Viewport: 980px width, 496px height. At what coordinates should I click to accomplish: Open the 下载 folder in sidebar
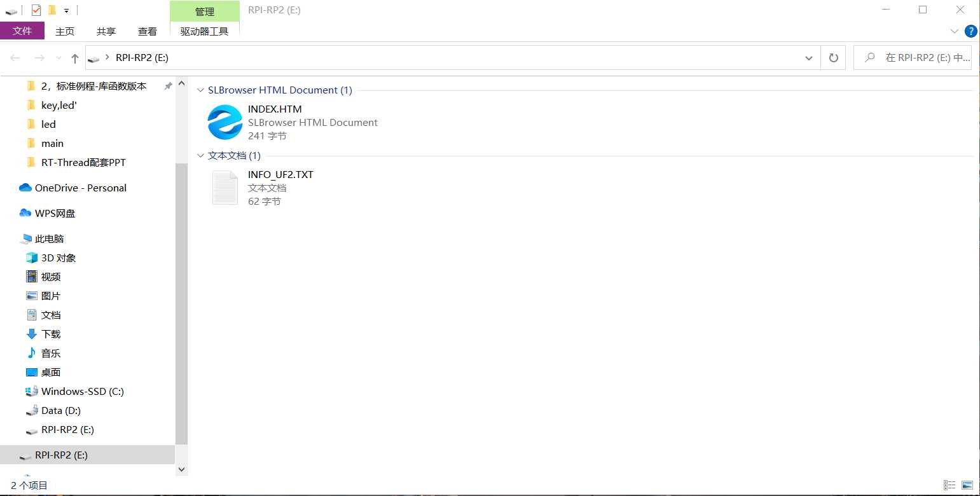(51, 334)
